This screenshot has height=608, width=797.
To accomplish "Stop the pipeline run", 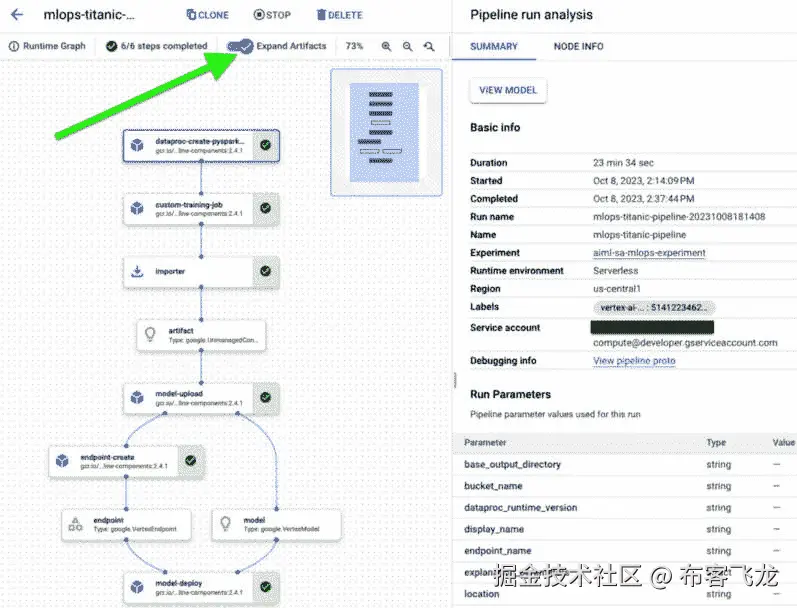I will click(272, 15).
